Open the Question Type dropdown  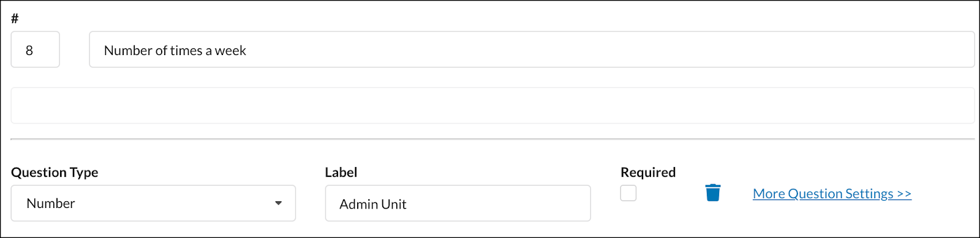tap(153, 203)
